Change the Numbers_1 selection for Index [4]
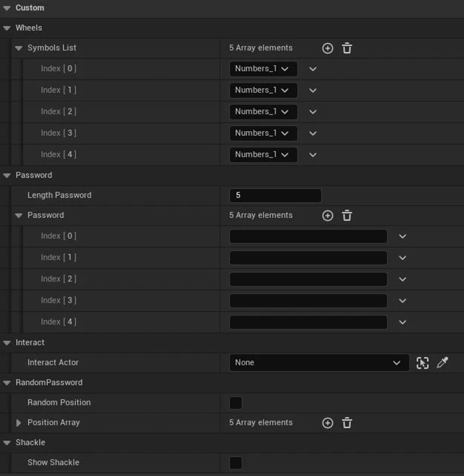This screenshot has width=464, height=476. 263,154
